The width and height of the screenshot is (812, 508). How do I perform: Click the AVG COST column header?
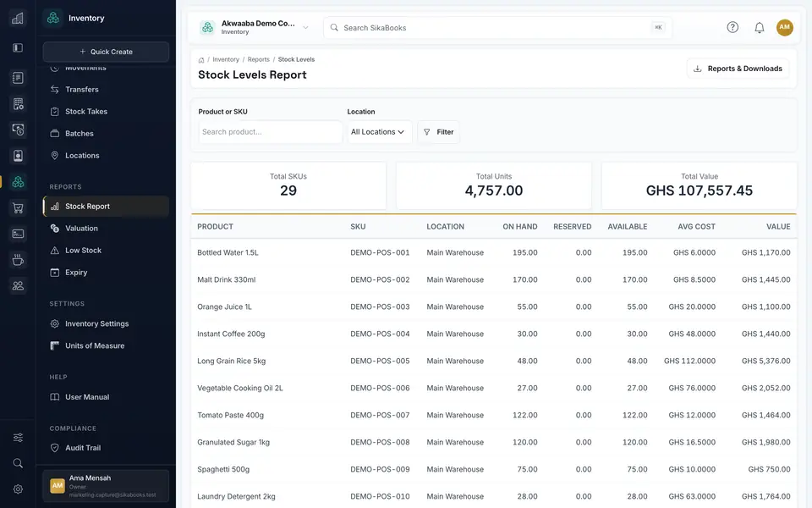(696, 227)
